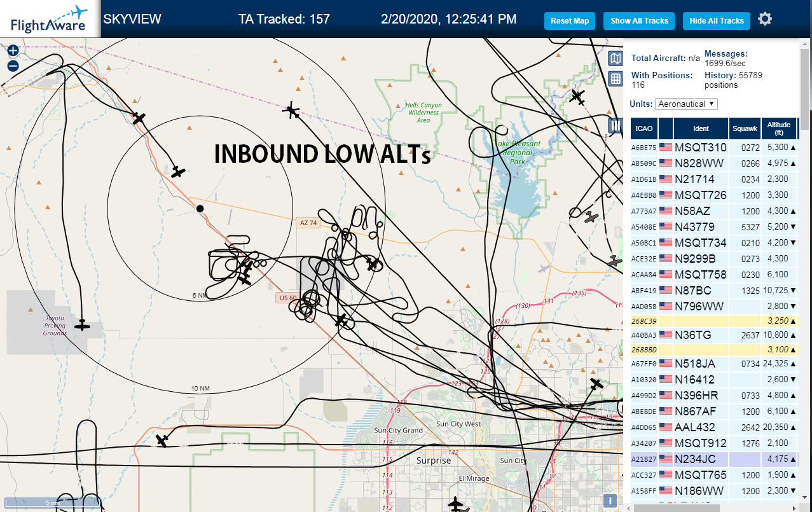Collapse the sidebar with the toggle handle
The height and width of the screenshot is (512, 812).
pyautogui.click(x=614, y=125)
